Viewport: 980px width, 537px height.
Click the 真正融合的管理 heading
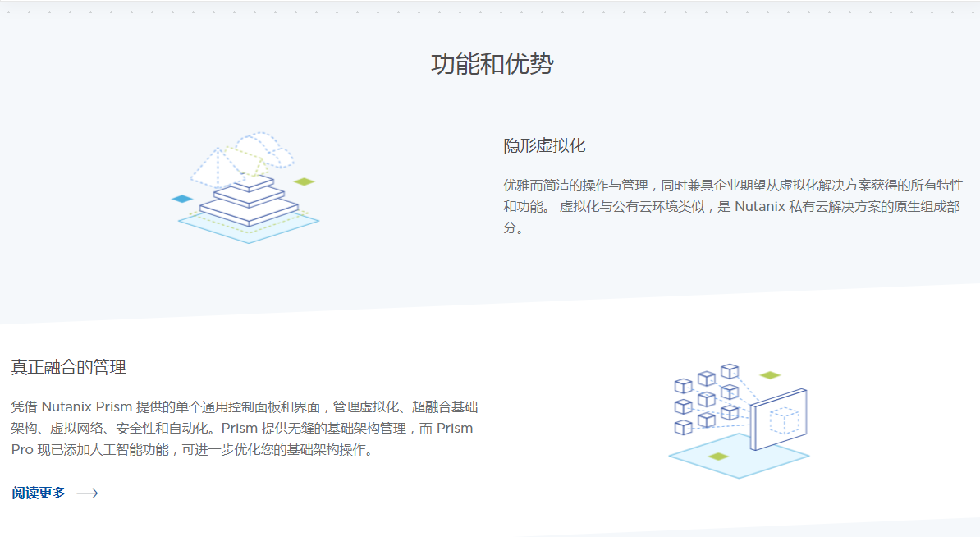(69, 367)
